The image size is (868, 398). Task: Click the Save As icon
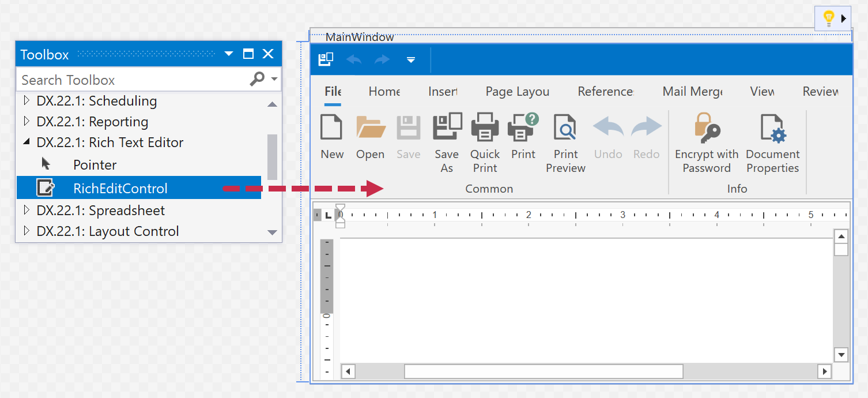447,128
